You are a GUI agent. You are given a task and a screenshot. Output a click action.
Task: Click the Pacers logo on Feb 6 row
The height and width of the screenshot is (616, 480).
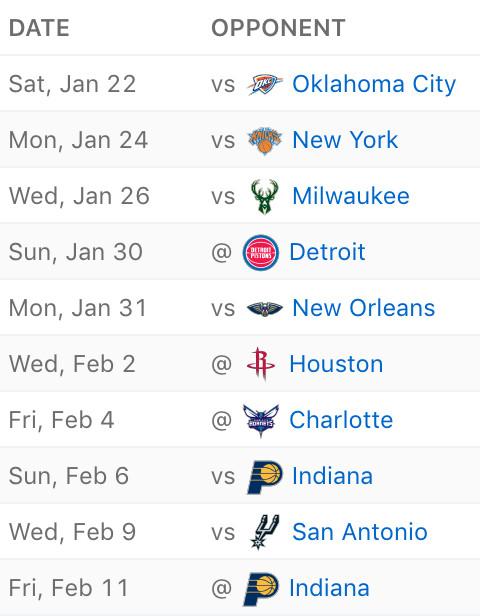pos(265,477)
